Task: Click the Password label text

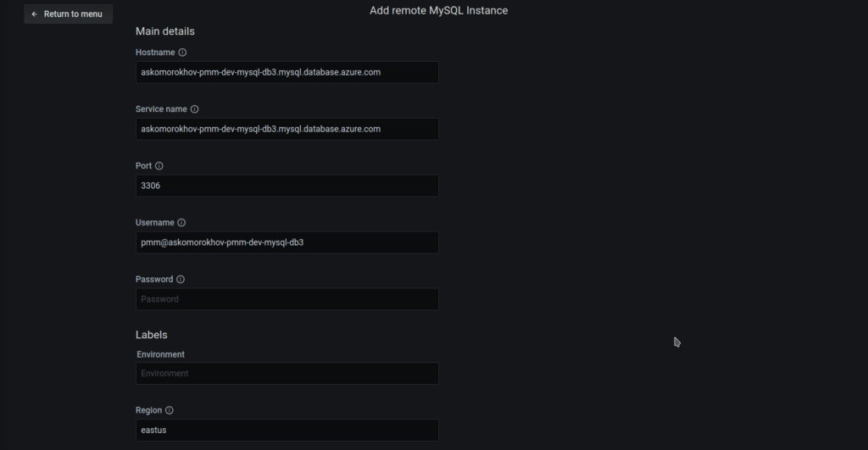Action: (x=154, y=280)
